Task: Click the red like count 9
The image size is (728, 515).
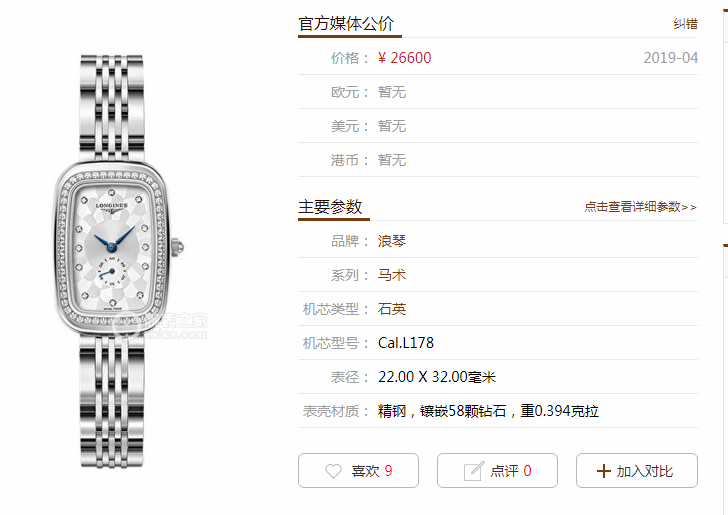Action: 388,471
